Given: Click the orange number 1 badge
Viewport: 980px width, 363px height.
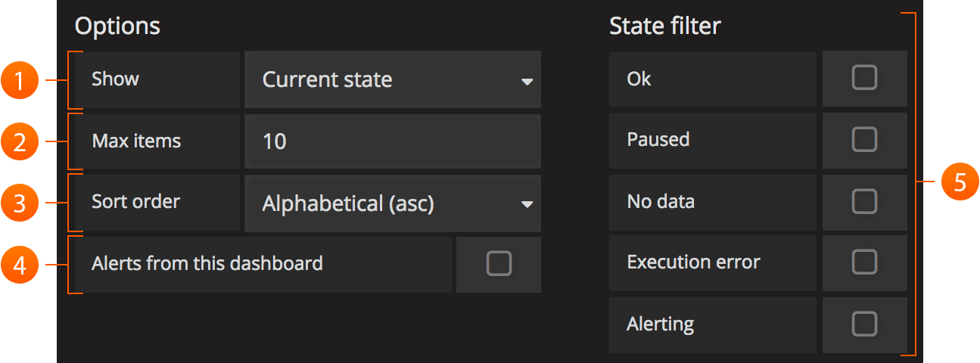Looking at the screenshot, I should click(19, 80).
